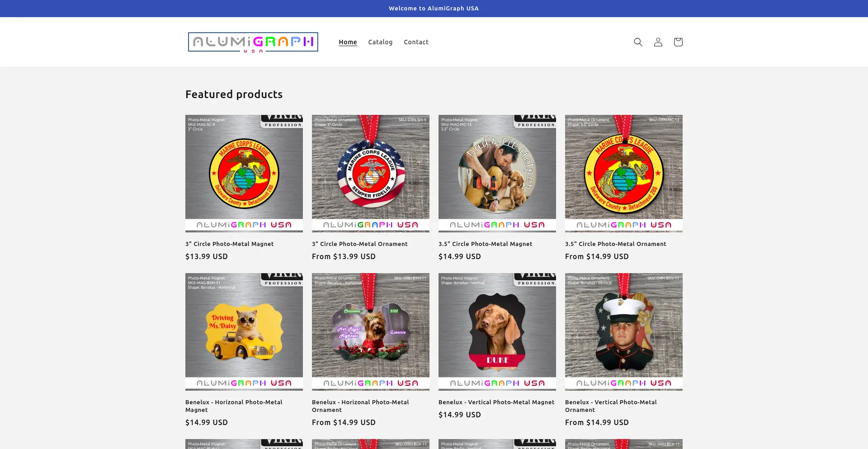The image size is (868, 449).
Task: Click the $14.99 USD price under 3.5" Circle Magnet
Action: pos(460,256)
